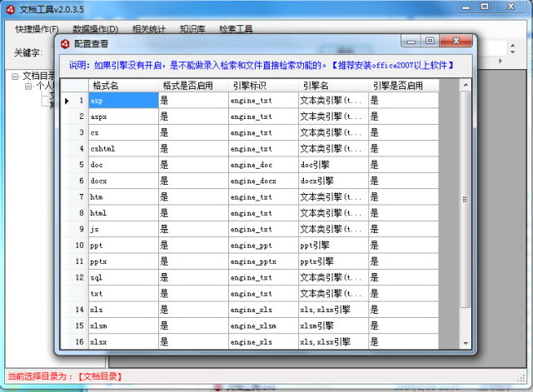Select the html format cell

(123, 213)
